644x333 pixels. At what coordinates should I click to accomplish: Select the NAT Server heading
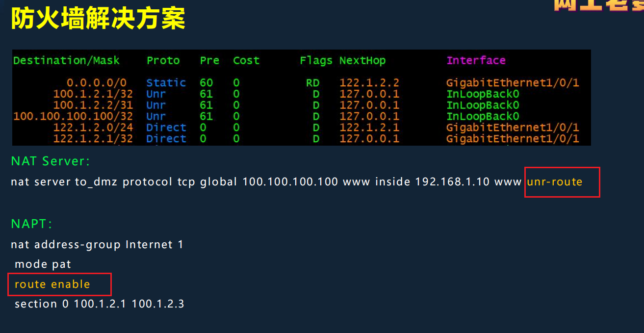point(50,160)
